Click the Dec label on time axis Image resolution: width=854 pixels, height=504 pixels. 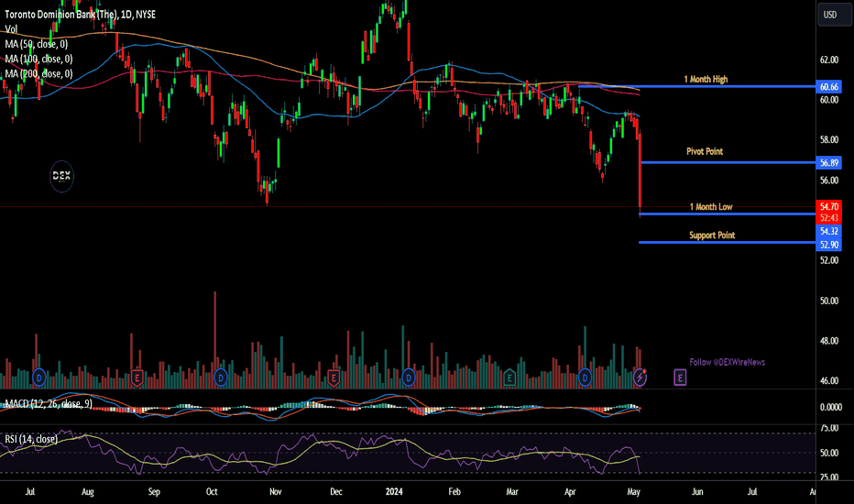coord(336,492)
